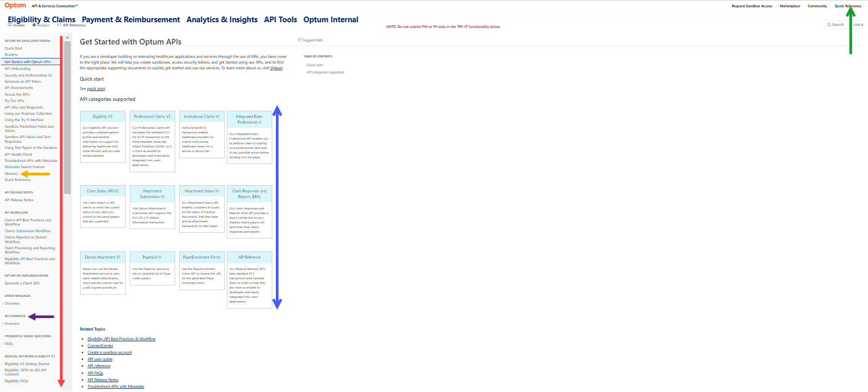Image resolution: width=868 pixels, height=392 pixels.
Task: Expand Overview under API Examples
Action: pyautogui.click(x=12, y=324)
